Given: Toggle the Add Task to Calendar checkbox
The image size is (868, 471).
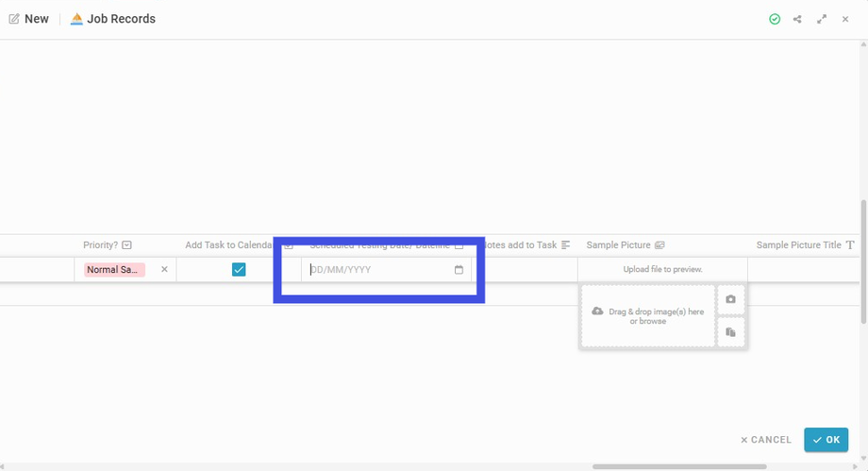Looking at the screenshot, I should (x=239, y=269).
